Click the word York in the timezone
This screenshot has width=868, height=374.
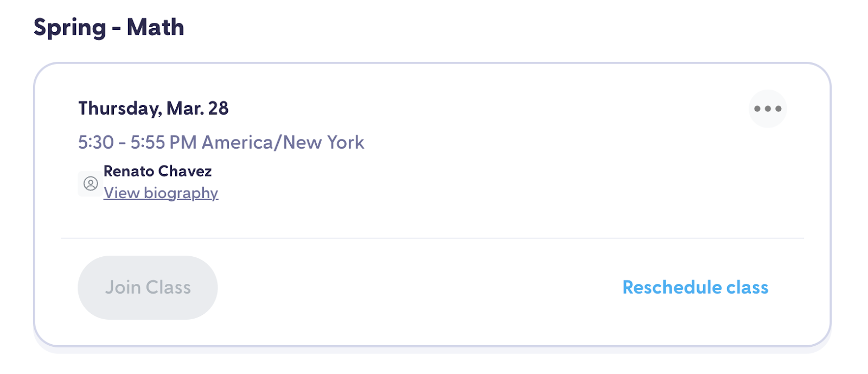(x=345, y=142)
